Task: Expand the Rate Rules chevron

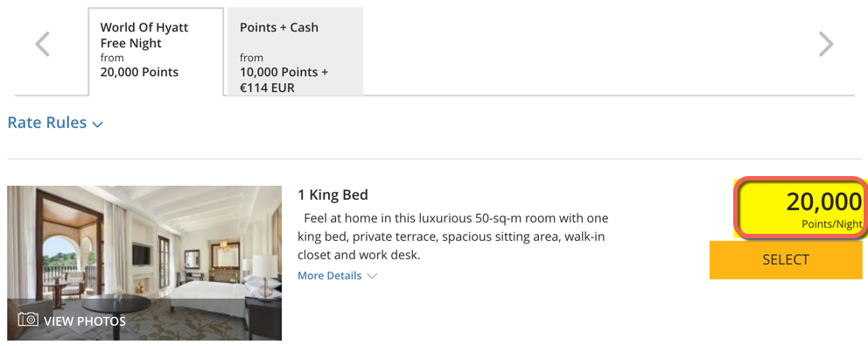Action: [x=97, y=124]
